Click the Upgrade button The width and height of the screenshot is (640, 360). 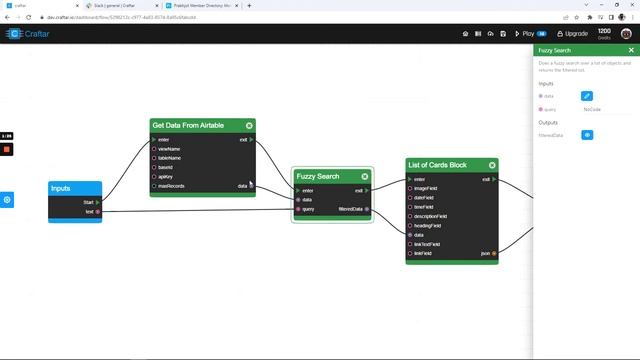(x=572, y=34)
